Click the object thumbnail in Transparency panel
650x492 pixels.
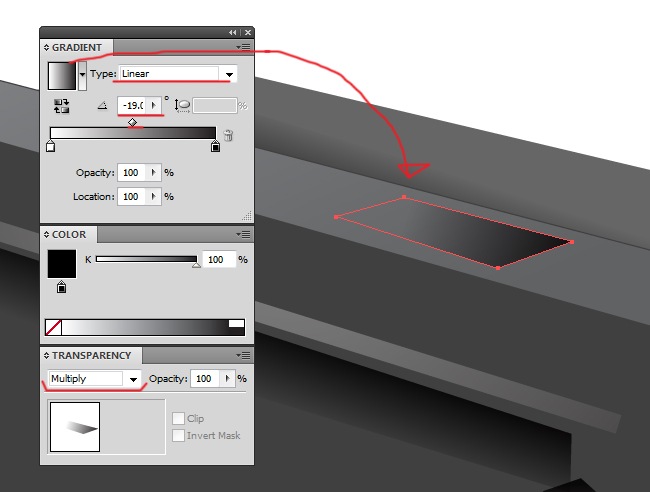click(75, 427)
